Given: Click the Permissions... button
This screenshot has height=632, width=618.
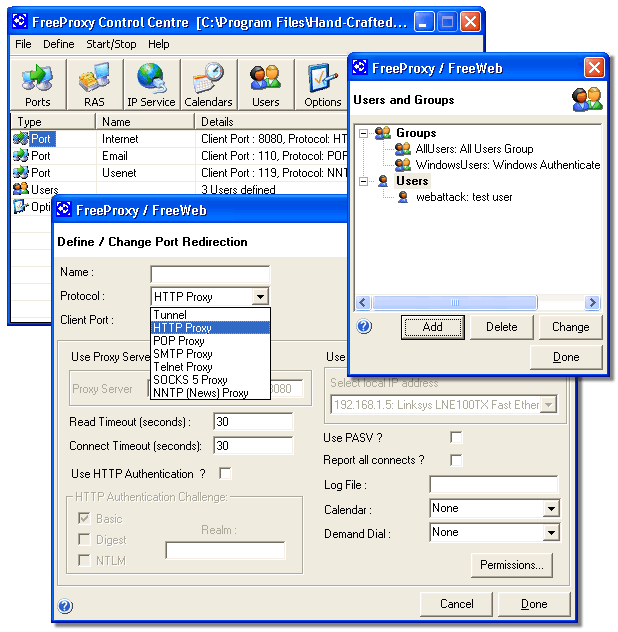Looking at the screenshot, I should pos(512,565).
